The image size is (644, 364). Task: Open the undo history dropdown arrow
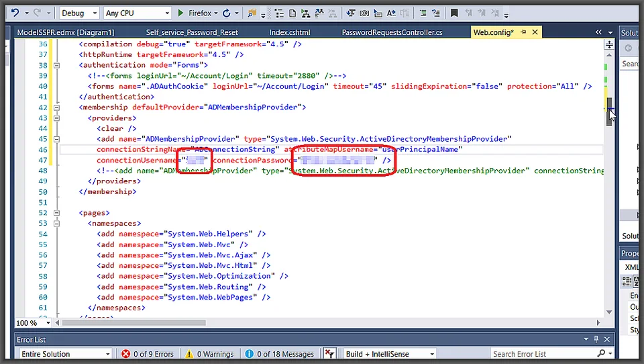coord(27,13)
